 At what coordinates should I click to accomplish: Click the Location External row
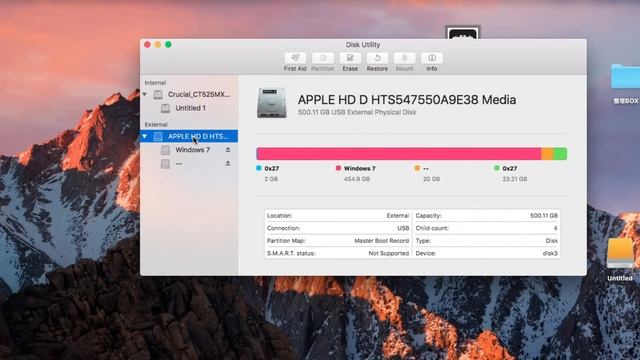tap(338, 216)
